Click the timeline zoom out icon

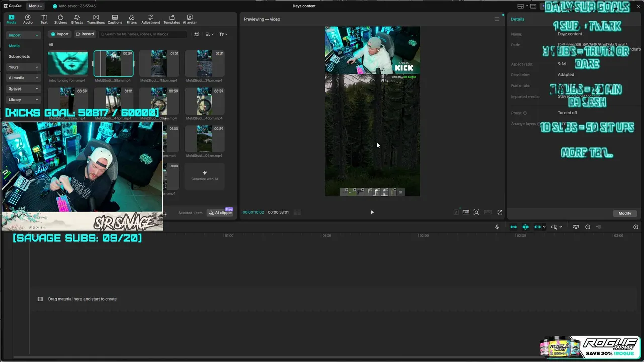click(588, 227)
